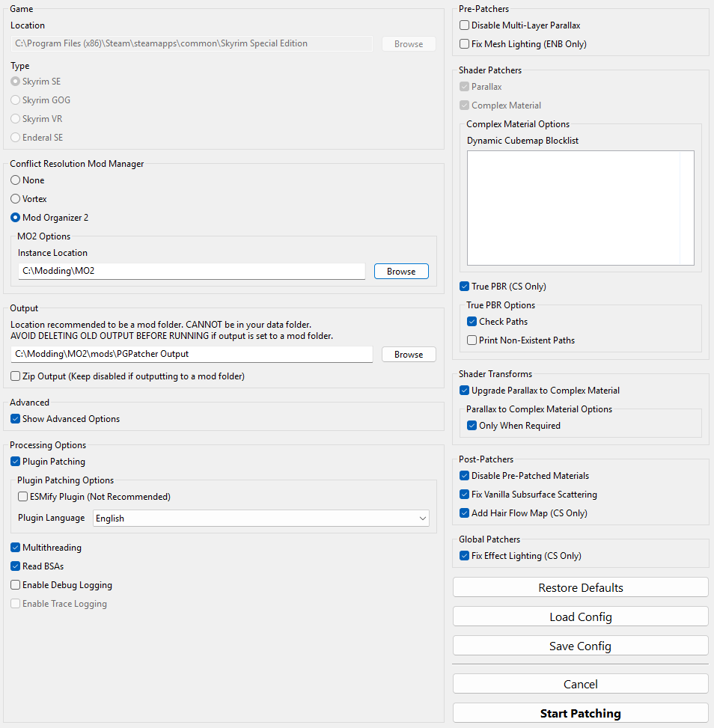Disable Multithreading
The height and width of the screenshot is (728, 714).
(16, 547)
